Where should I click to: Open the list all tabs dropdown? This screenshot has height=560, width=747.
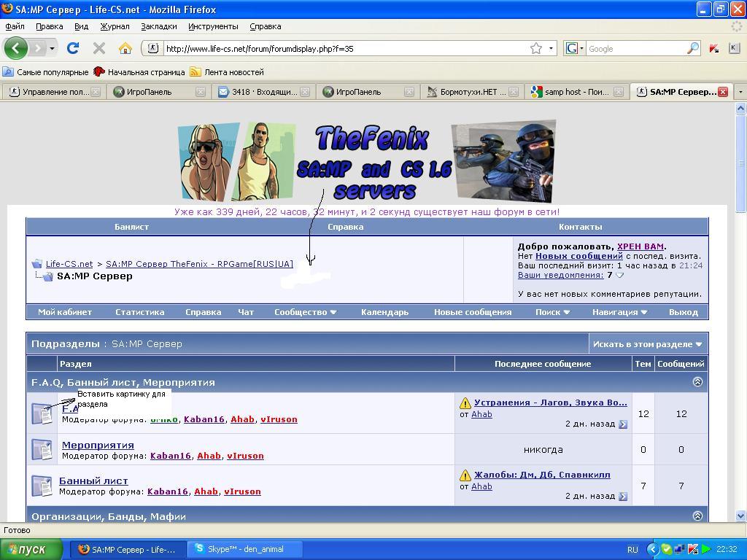tap(740, 91)
